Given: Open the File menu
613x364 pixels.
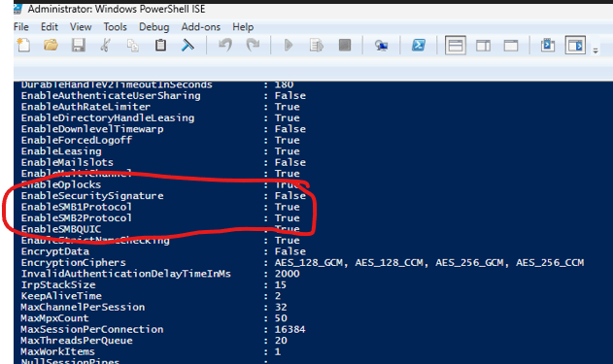Looking at the screenshot, I should pyautogui.click(x=21, y=27).
